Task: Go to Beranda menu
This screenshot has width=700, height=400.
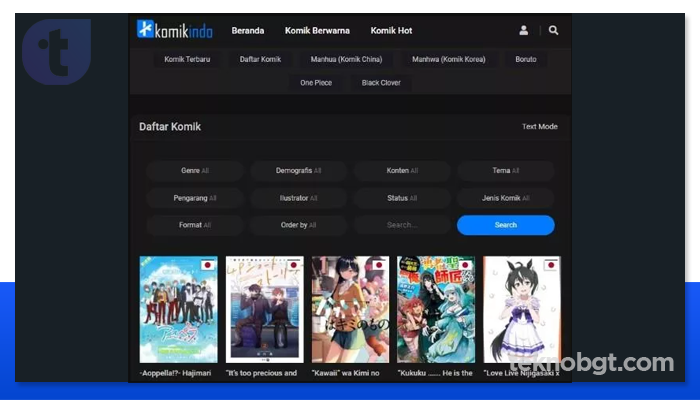Action: tap(248, 31)
